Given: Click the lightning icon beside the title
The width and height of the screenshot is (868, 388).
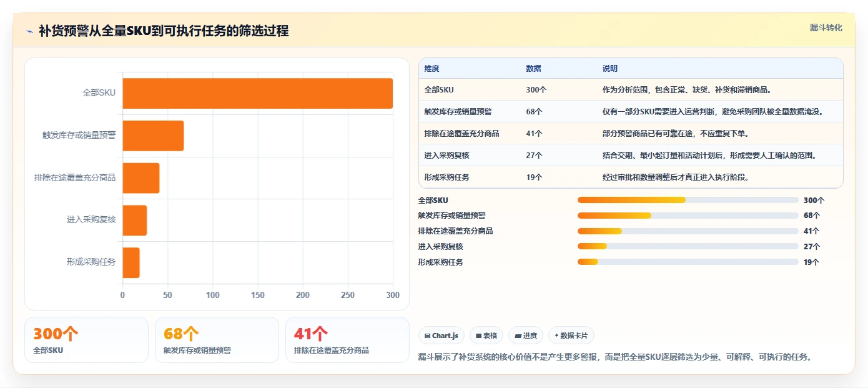Looking at the screenshot, I should [x=29, y=31].
